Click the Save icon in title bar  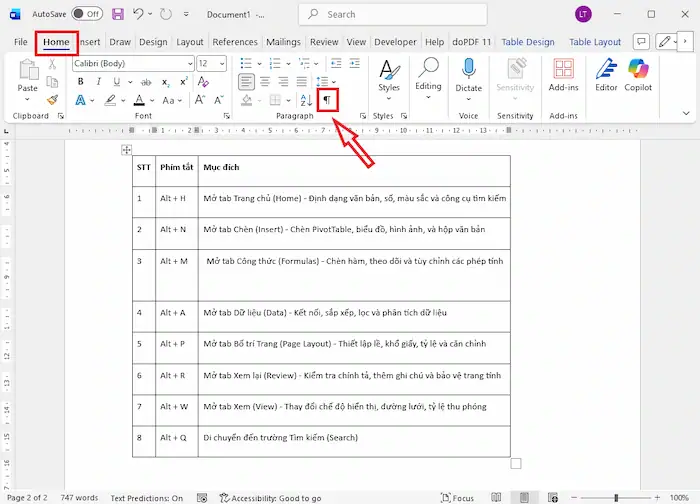coord(118,14)
